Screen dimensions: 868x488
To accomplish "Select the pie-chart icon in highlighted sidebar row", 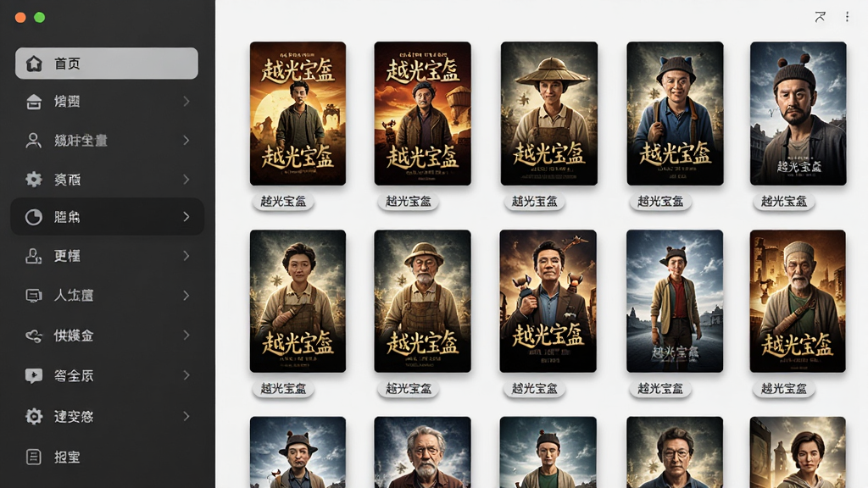I will (34, 217).
